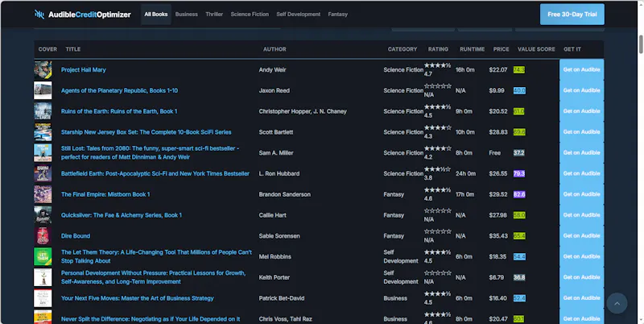Switch to the Business category tab
Image resolution: width=644 pixels, height=324 pixels.
tap(187, 15)
